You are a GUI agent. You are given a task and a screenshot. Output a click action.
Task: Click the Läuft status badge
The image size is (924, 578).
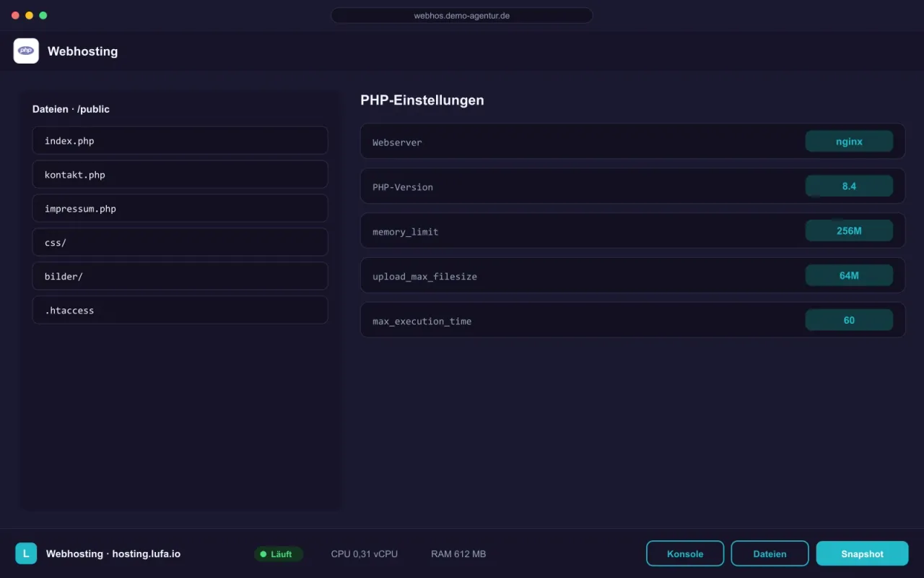point(279,554)
